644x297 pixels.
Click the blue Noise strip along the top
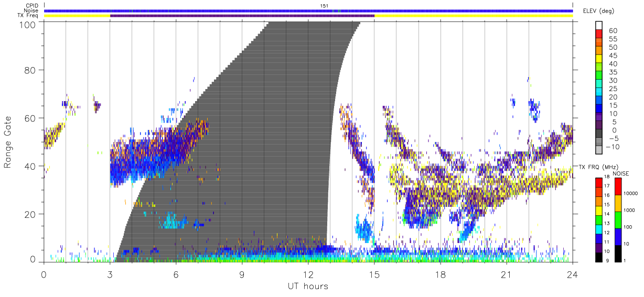pos(308,10)
